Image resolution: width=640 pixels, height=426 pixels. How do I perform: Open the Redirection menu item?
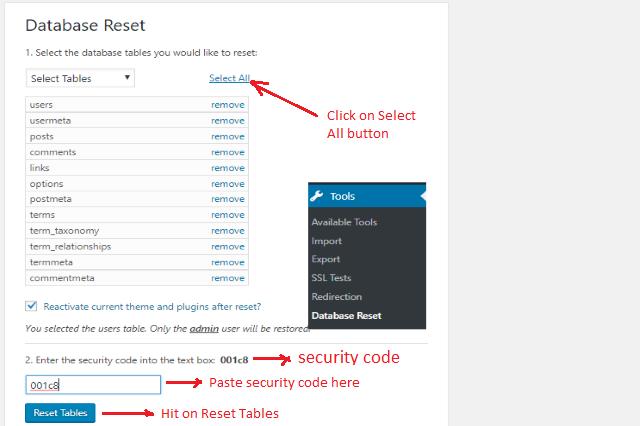[337, 297]
